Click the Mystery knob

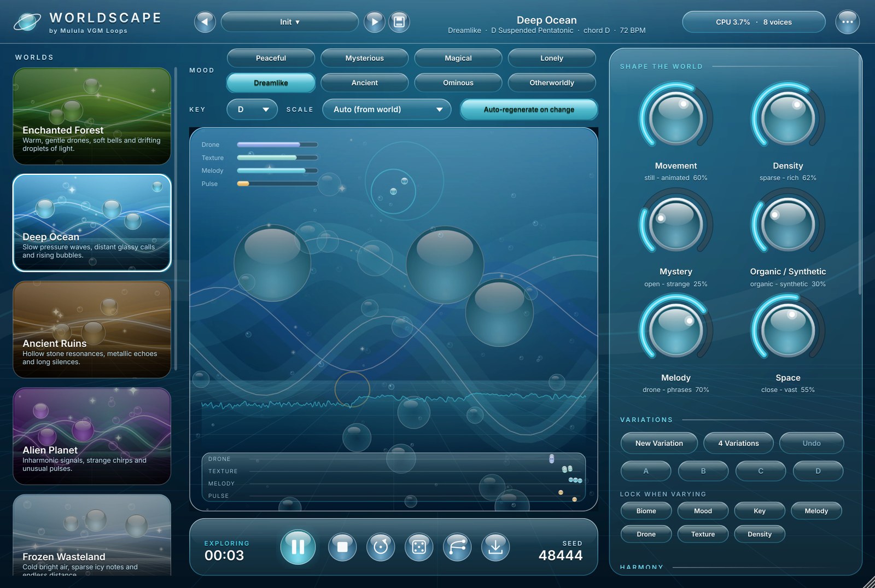(x=676, y=224)
